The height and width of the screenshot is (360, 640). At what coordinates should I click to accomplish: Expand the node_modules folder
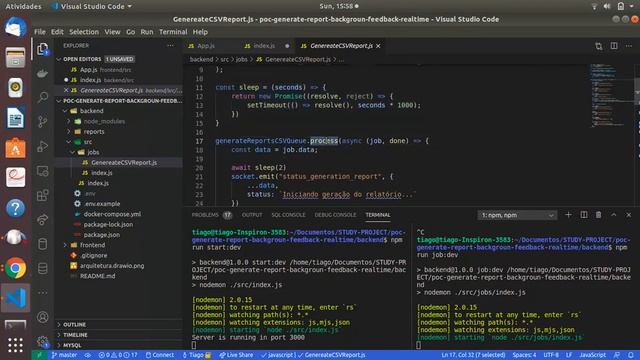point(69,121)
